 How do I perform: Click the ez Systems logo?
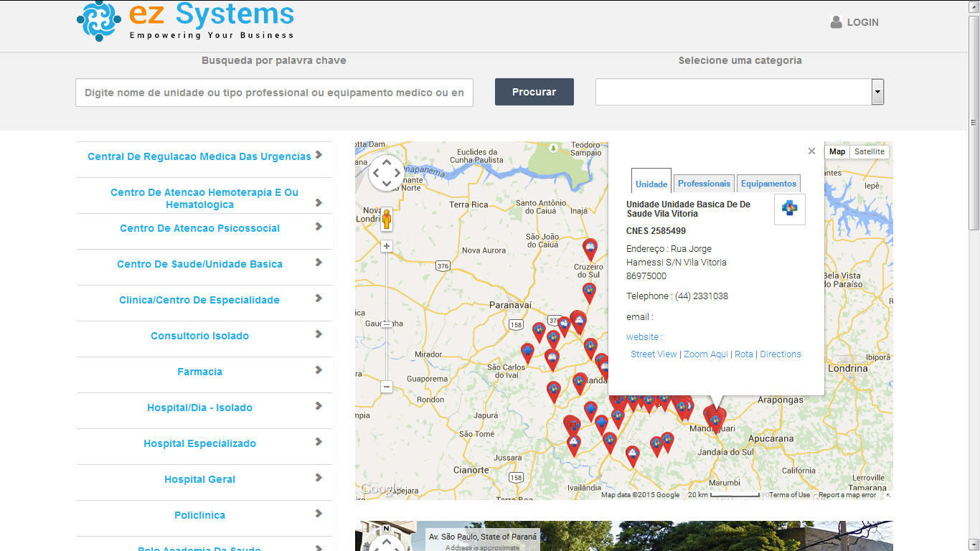185,21
